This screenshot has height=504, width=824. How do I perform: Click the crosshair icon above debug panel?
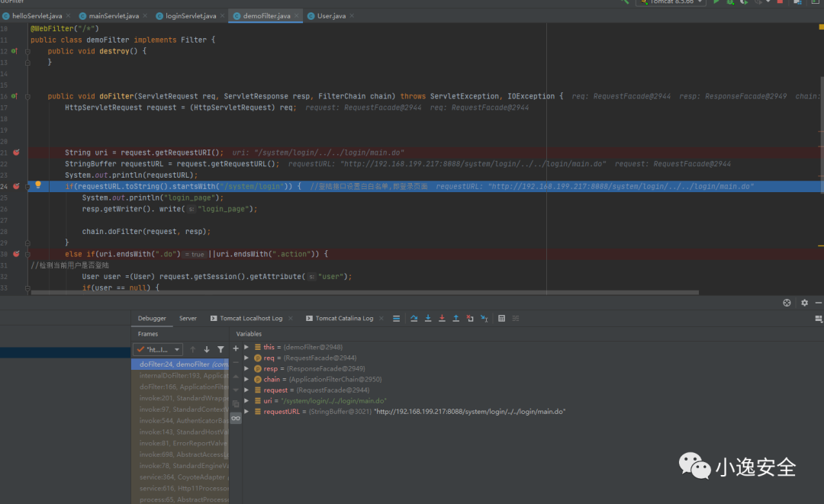[x=787, y=303]
